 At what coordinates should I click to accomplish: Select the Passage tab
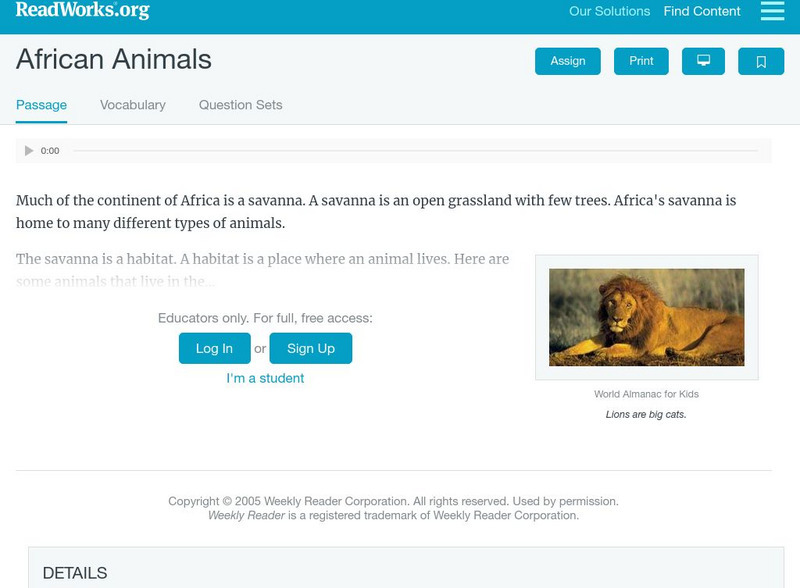pyautogui.click(x=41, y=105)
